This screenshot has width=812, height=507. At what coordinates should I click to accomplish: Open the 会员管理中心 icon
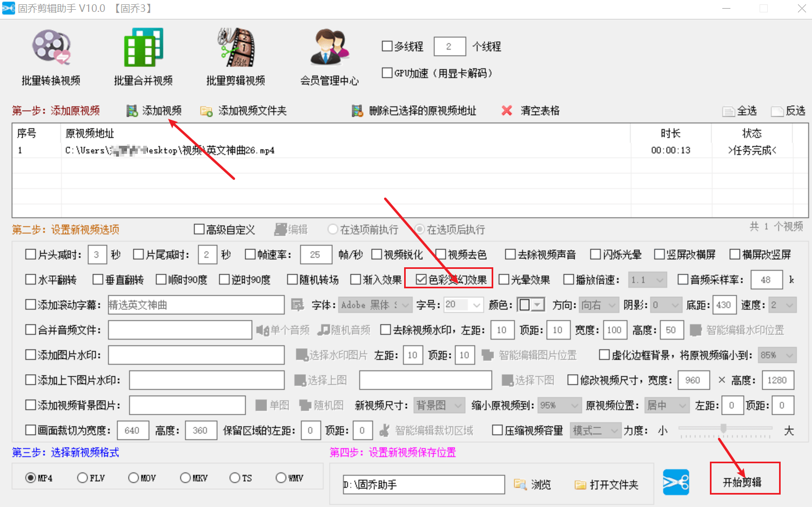330,48
